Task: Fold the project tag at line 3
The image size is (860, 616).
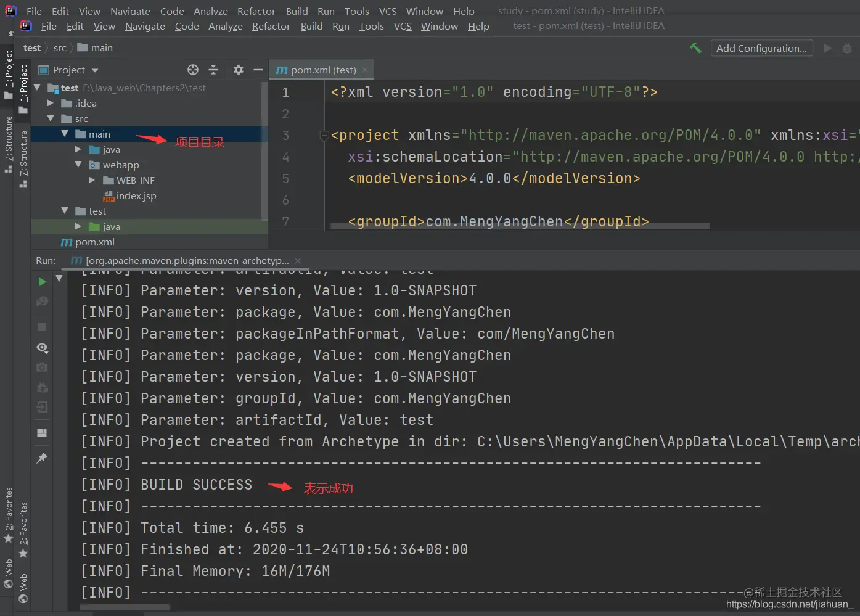Action: pyautogui.click(x=324, y=136)
